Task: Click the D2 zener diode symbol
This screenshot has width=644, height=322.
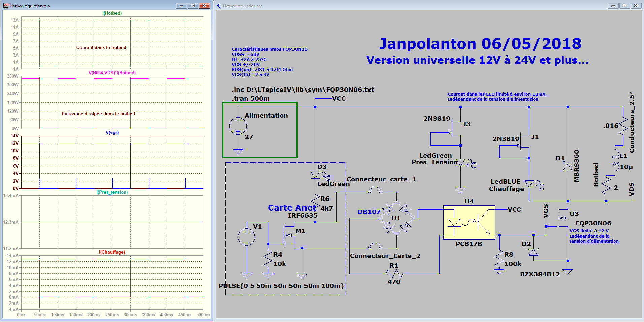Action: 534,252
